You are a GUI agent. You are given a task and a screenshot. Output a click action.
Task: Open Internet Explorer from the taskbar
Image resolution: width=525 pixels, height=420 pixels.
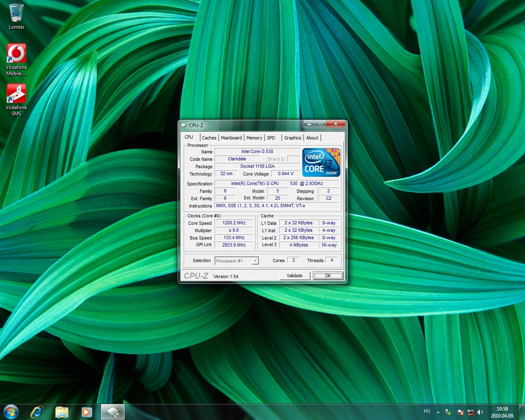37,412
